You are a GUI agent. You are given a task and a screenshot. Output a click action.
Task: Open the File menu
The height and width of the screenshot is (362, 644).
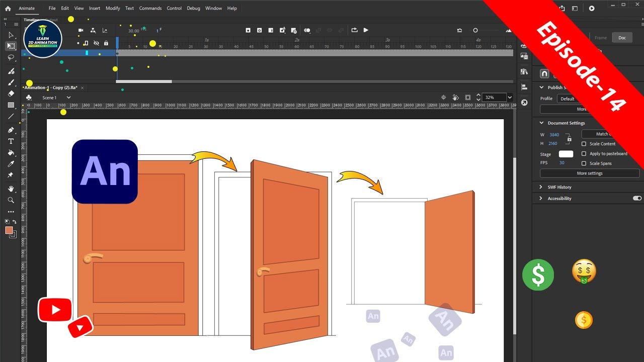52,8
